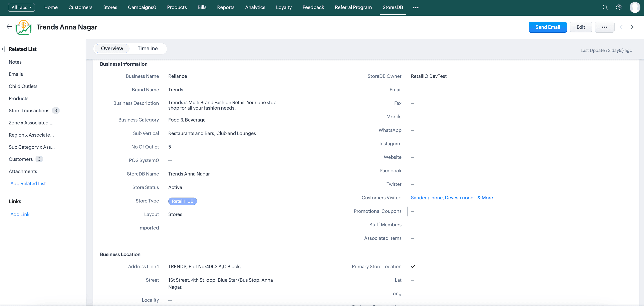Collapse the Related List sidebar
This screenshot has height=306, width=644.
(x=3, y=49)
